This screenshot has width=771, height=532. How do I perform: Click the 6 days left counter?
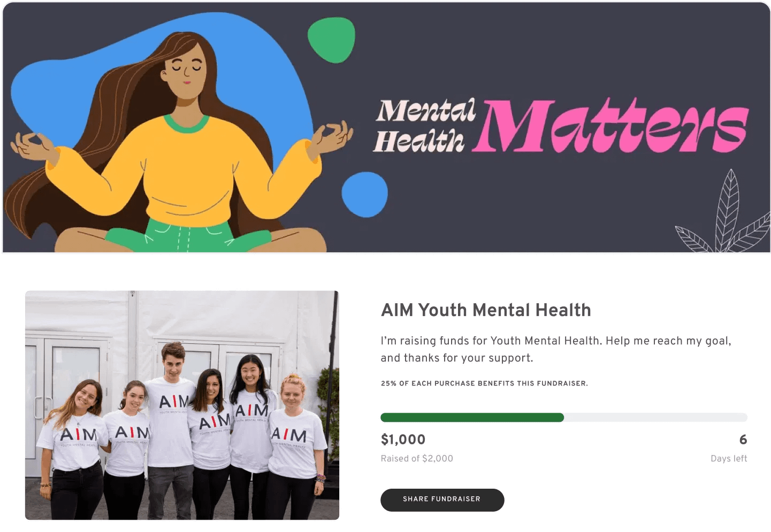(743, 440)
